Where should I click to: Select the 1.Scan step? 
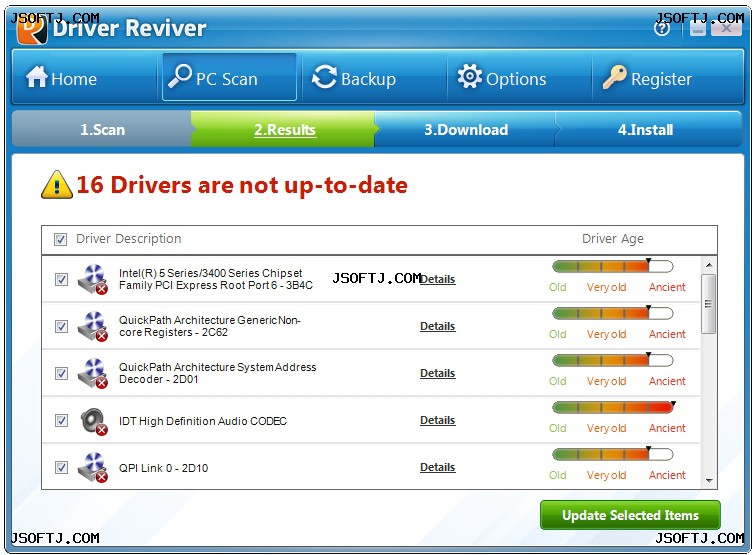pos(102,129)
